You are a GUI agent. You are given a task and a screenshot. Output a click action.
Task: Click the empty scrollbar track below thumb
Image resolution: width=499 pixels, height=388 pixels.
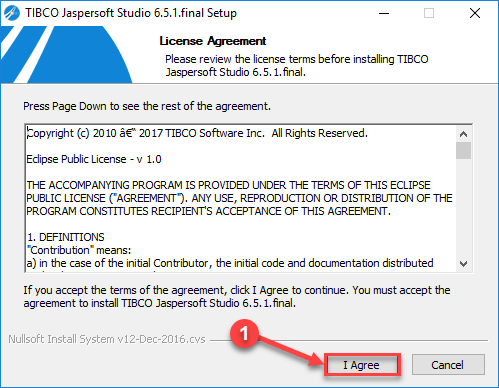[463, 207]
